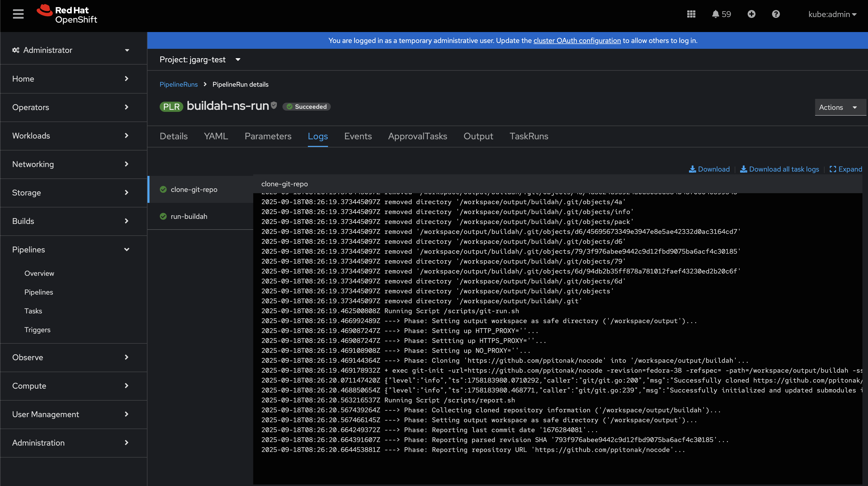Open the Actions dropdown menu
This screenshot has width=868, height=486.
(838, 108)
